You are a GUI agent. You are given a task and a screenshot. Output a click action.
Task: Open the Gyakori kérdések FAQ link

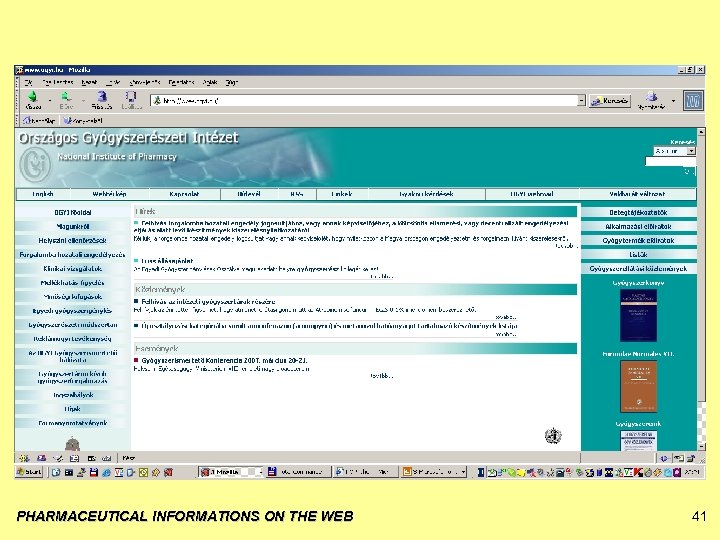pyautogui.click(x=427, y=194)
